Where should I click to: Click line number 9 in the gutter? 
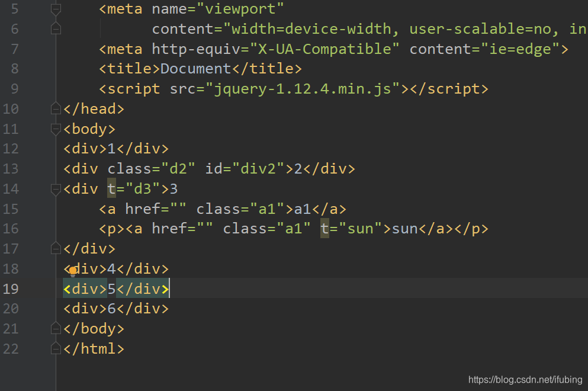[x=14, y=89]
